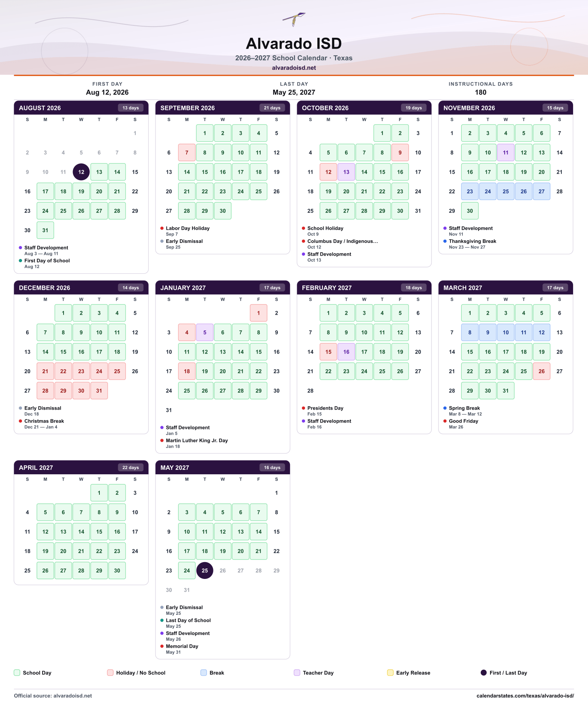Click the 22 days badge in April 2027
The width and height of the screenshot is (588, 703).
click(x=130, y=468)
